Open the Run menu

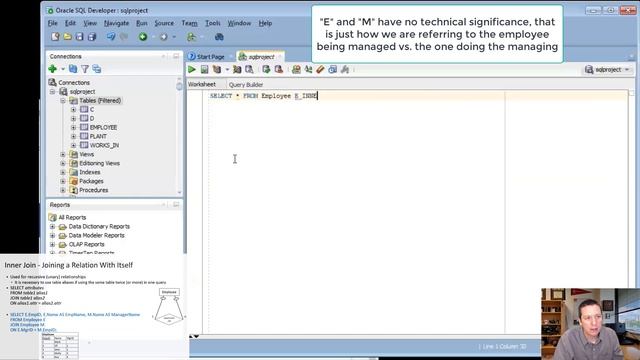click(142, 23)
